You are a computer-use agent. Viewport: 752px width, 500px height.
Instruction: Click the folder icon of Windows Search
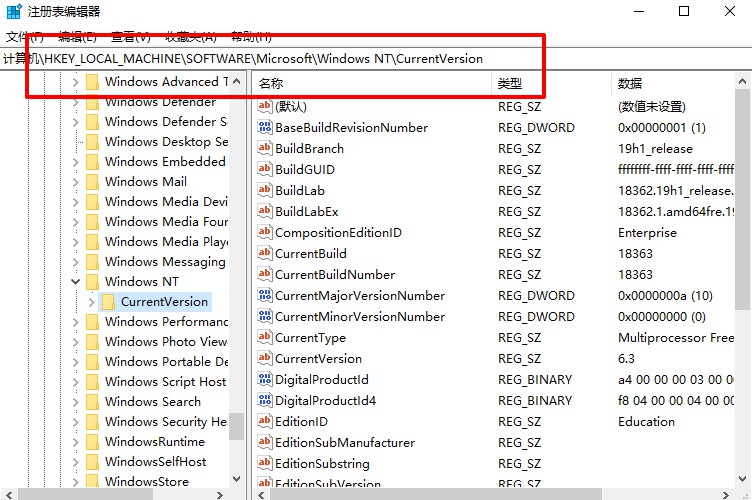point(92,401)
